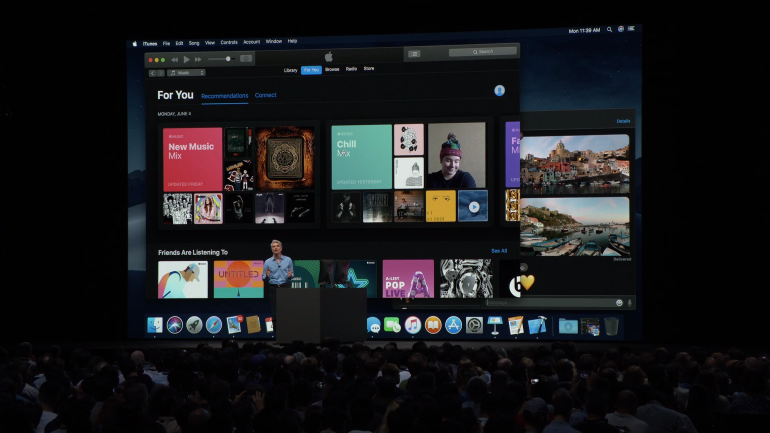Select the For You tab
The image size is (770, 433).
pyautogui.click(x=311, y=70)
